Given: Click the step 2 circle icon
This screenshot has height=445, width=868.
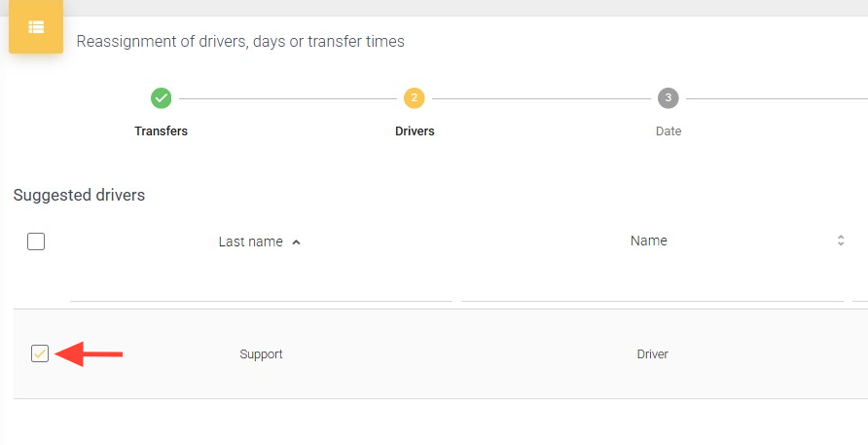Looking at the screenshot, I should (415, 98).
